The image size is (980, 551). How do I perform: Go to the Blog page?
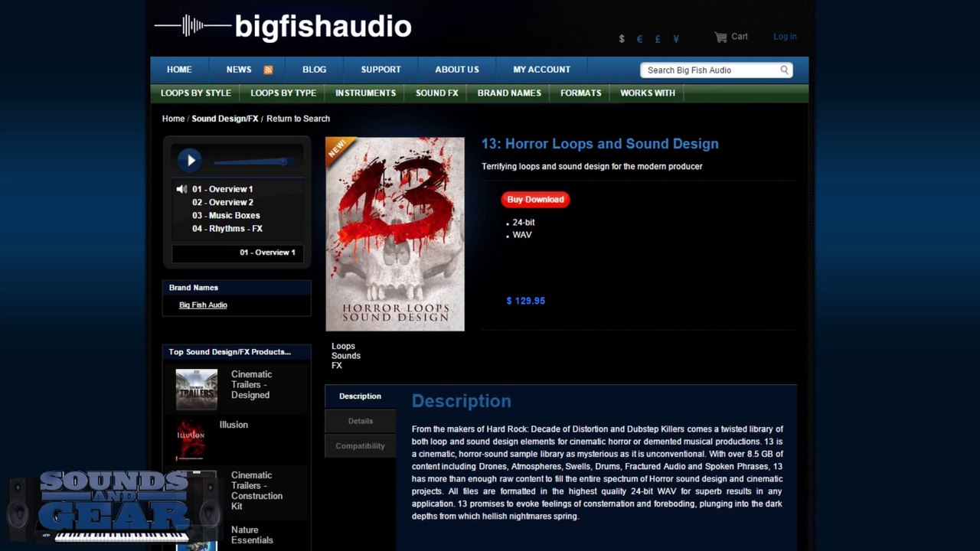(x=314, y=70)
